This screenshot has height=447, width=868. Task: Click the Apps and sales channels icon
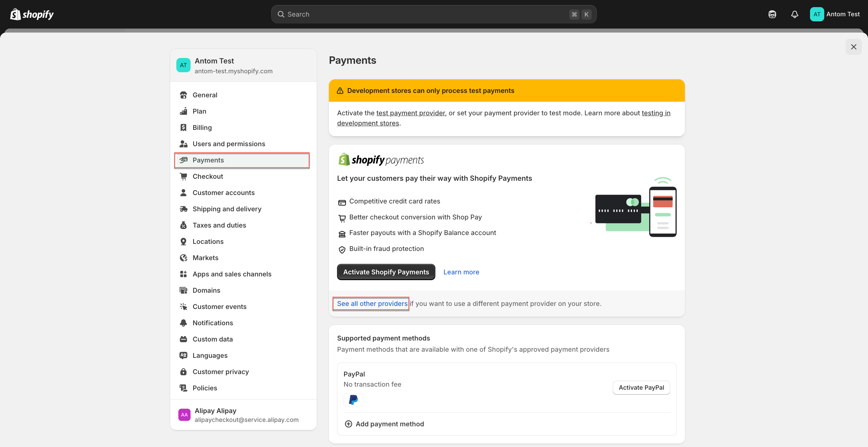point(183,274)
